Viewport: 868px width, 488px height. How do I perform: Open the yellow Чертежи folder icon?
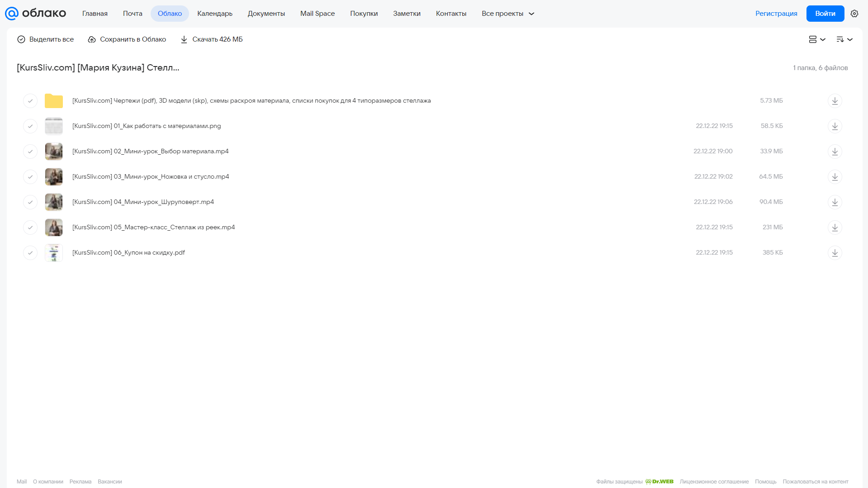54,101
